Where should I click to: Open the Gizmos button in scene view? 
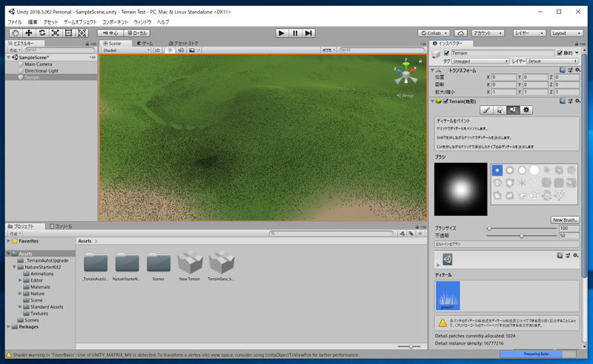(328, 50)
